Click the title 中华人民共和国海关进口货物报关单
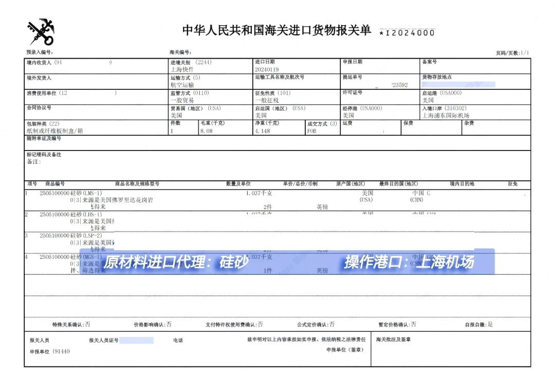Screen dimensions: 555x392 pyautogui.click(x=276, y=30)
